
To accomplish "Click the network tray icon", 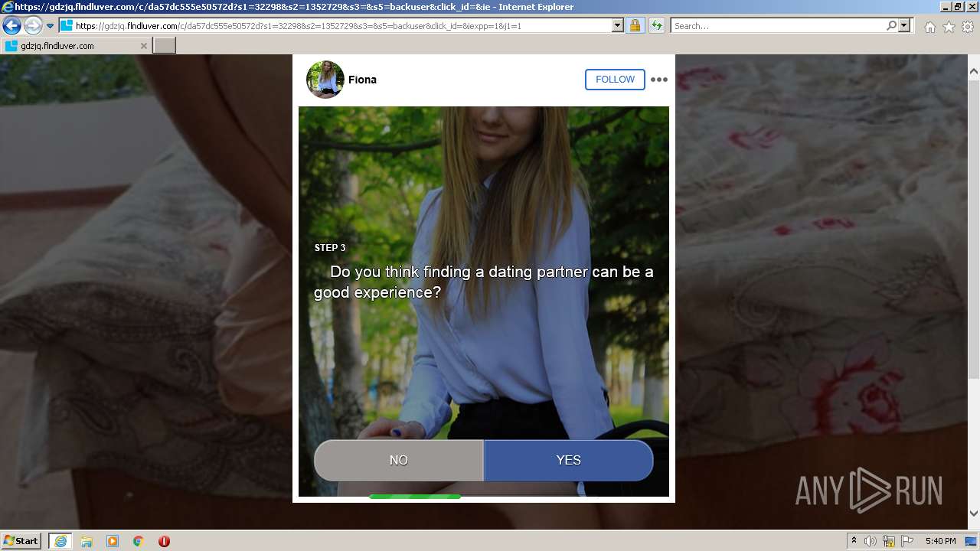I will 889,541.
